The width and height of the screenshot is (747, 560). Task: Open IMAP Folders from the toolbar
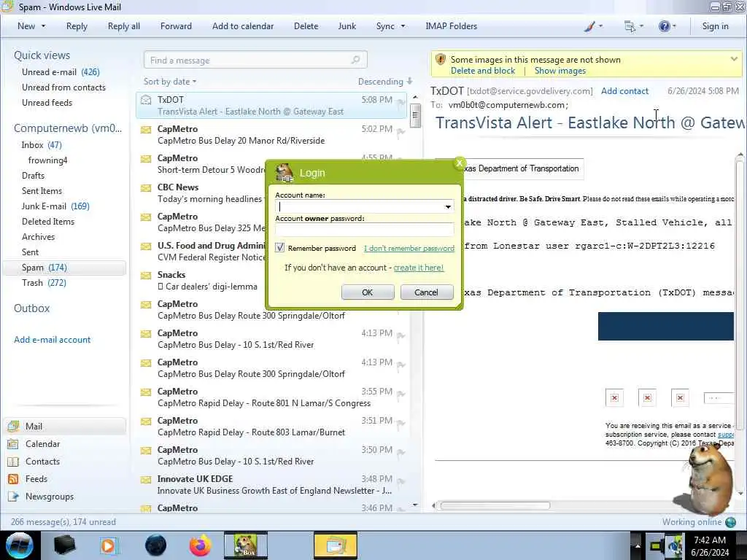tap(451, 26)
